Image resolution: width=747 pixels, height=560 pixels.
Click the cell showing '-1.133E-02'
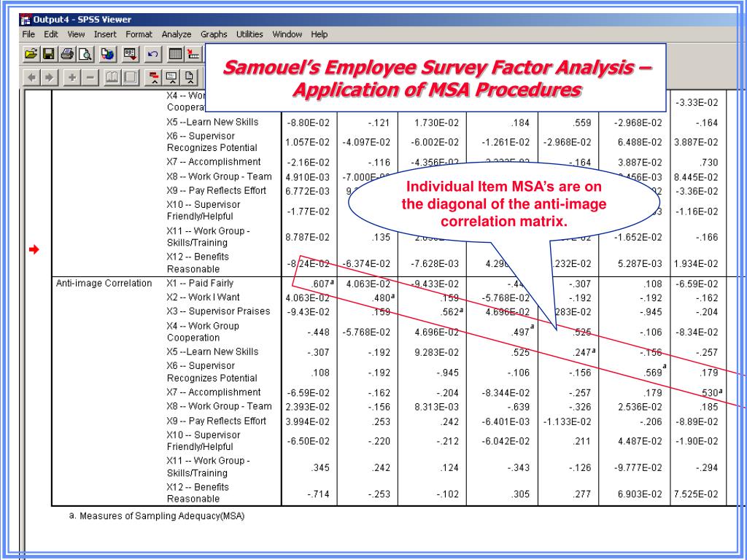click(x=567, y=422)
